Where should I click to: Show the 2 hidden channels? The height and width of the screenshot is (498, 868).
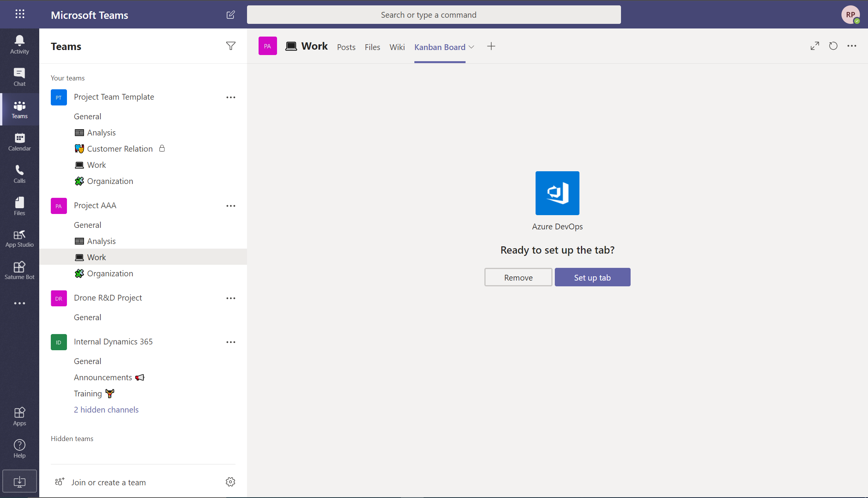106,410
